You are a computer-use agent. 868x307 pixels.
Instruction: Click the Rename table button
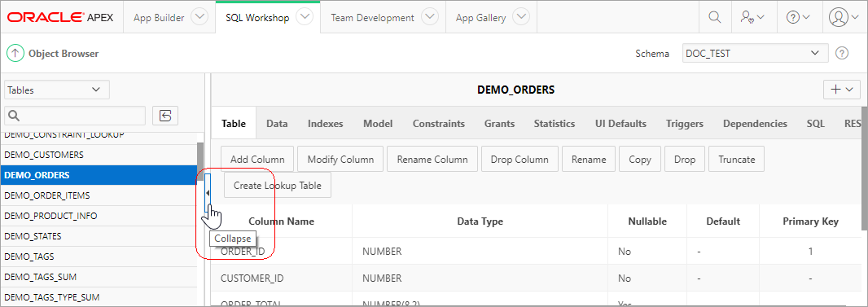(589, 160)
